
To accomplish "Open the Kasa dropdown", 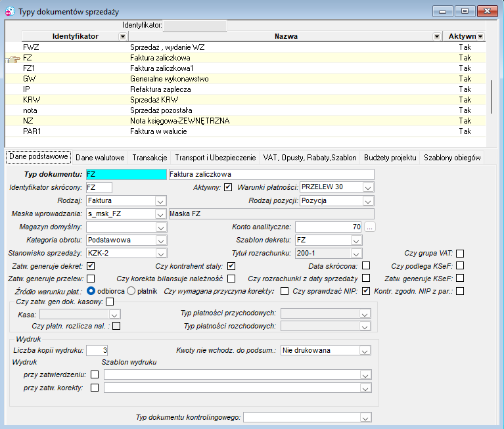I will pos(114,314).
